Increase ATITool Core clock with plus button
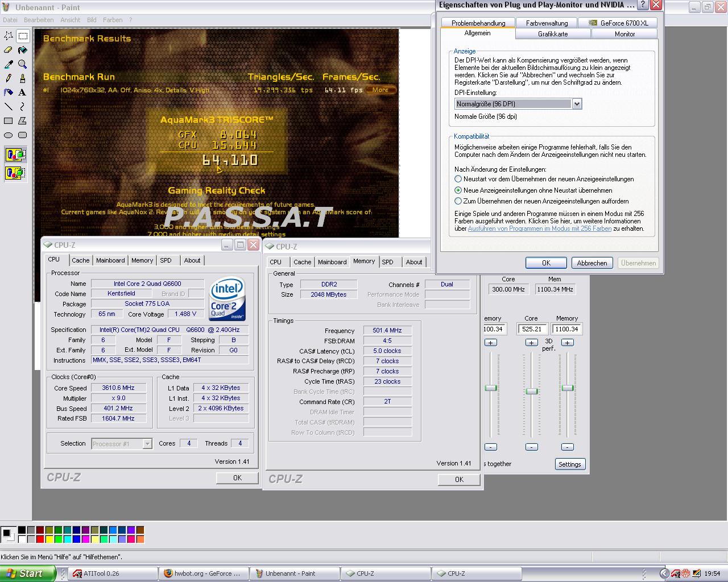 pyautogui.click(x=531, y=343)
